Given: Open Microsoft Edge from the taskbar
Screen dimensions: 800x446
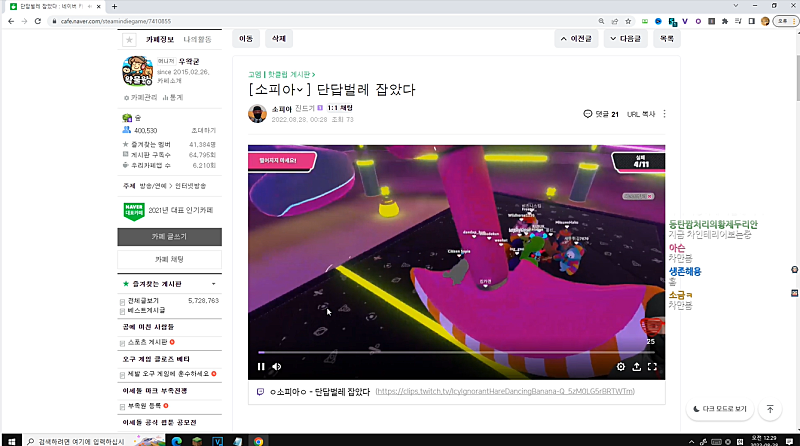Looking at the screenshot, I should coord(177,441).
